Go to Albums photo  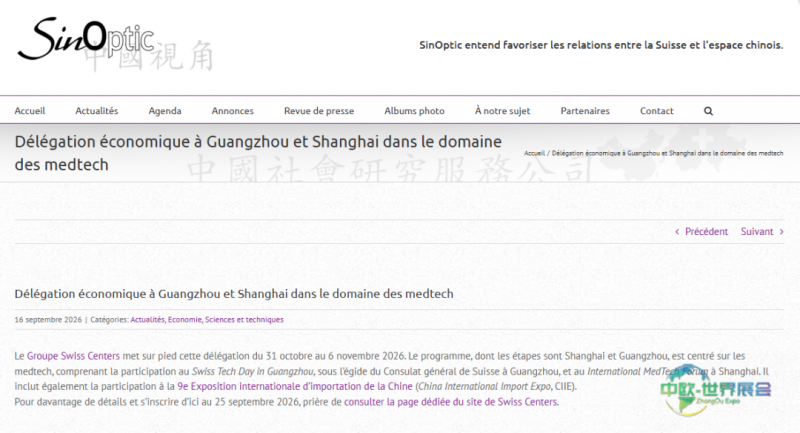coord(414,111)
